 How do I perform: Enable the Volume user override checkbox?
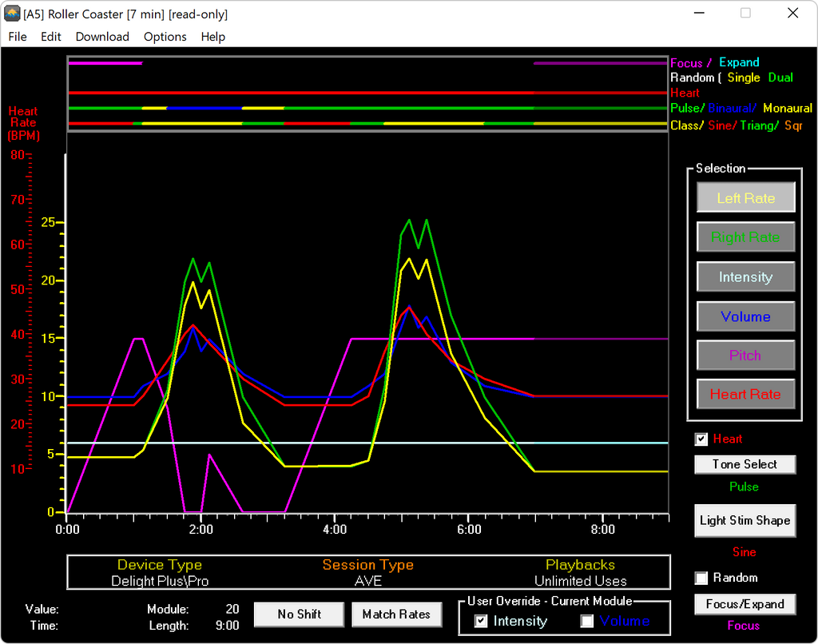587,621
